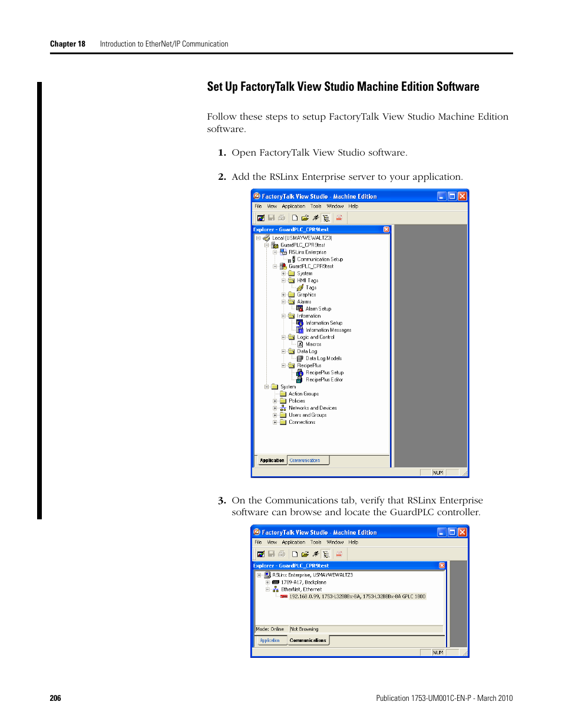Click New document icon in lower toolbar

click(x=295, y=554)
